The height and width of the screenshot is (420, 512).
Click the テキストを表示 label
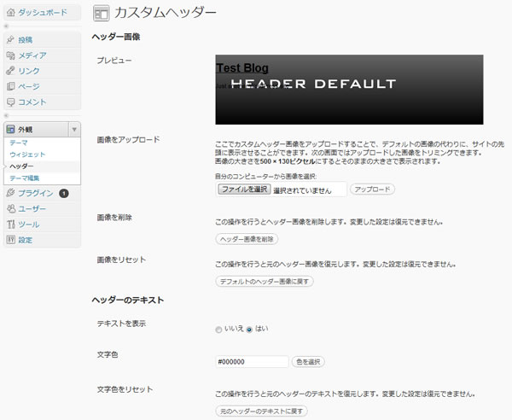pos(121,324)
